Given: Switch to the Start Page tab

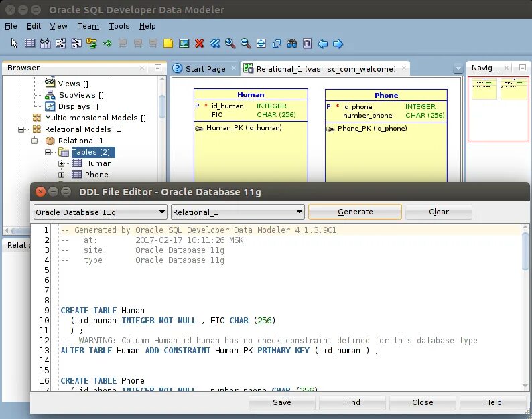Looking at the screenshot, I should (205, 69).
